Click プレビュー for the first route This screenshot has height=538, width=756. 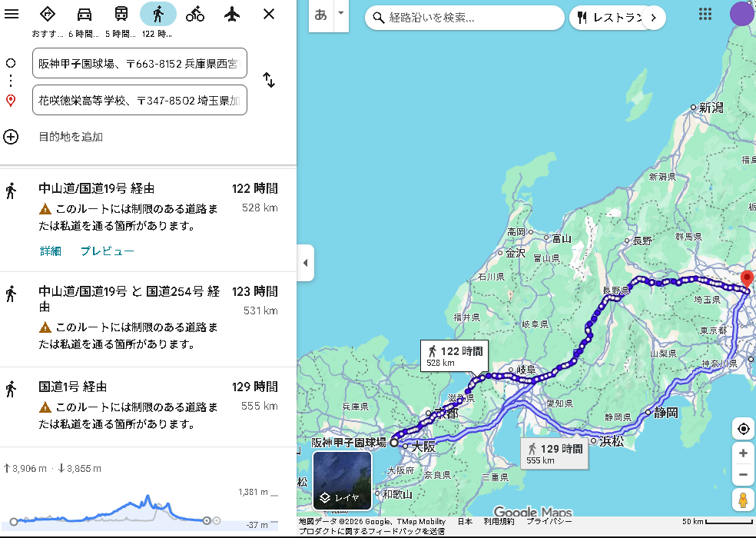(108, 251)
